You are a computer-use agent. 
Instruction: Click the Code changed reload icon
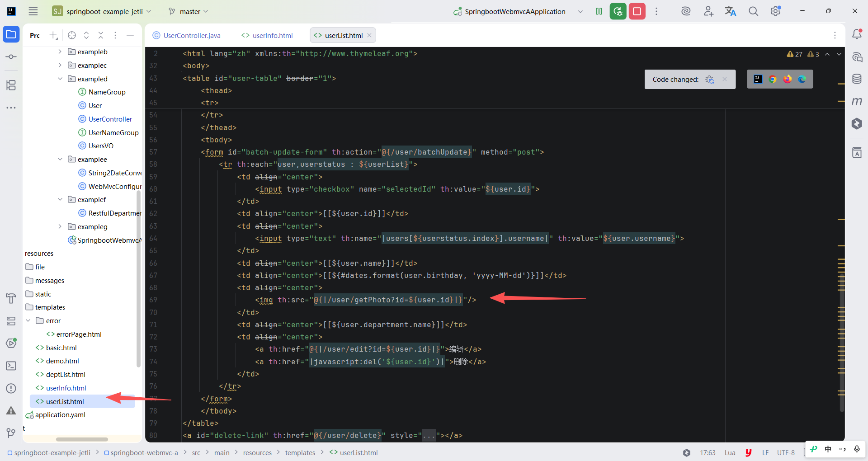point(710,79)
